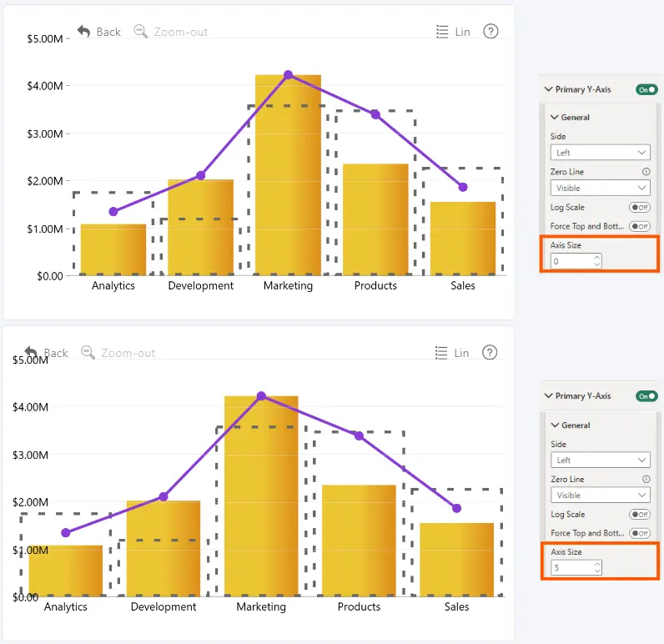
Task: Click the Back arrow icon in bottom chart
Action: coord(31,352)
